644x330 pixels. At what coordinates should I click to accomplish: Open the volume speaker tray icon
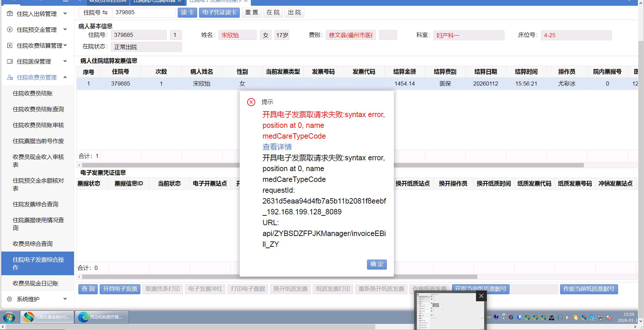pyautogui.click(x=568, y=317)
